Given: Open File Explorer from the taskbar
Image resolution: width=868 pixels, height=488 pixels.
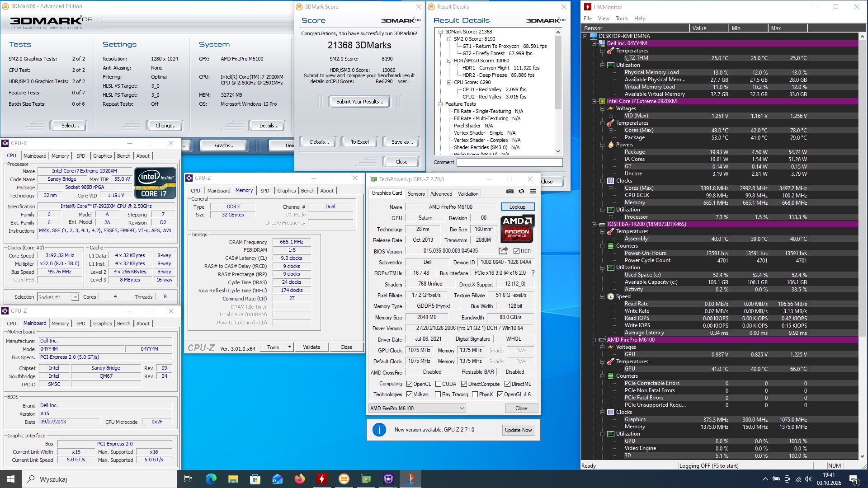Looking at the screenshot, I should [x=233, y=479].
